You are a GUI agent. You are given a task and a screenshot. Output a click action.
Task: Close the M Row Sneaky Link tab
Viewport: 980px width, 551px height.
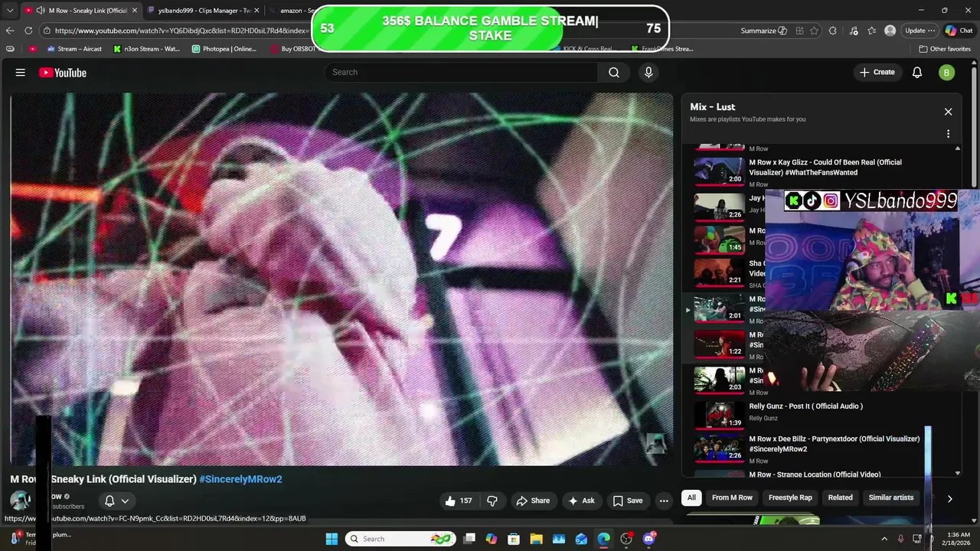(x=134, y=11)
